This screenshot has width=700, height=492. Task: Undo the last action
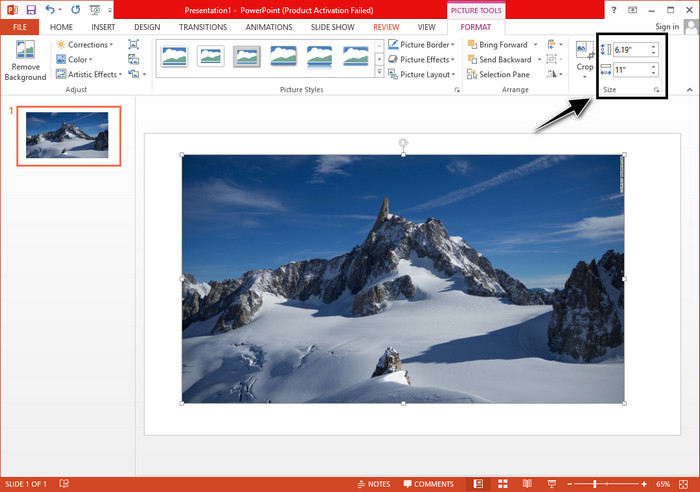50,9
